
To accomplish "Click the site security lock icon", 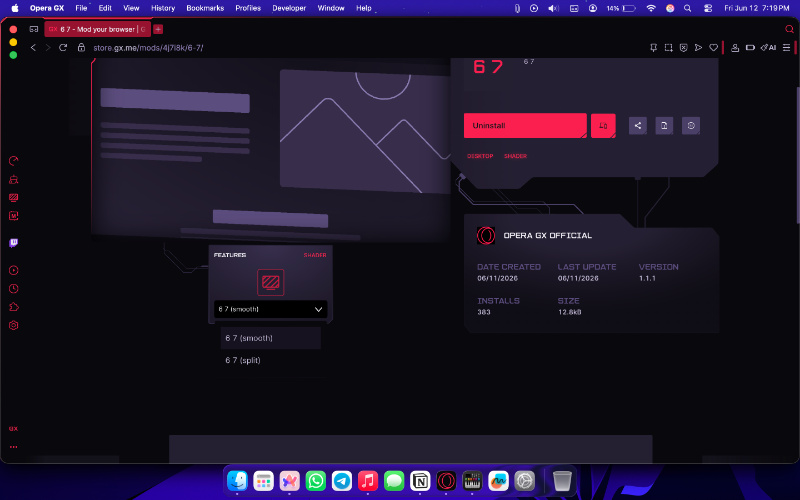I will pos(81,47).
